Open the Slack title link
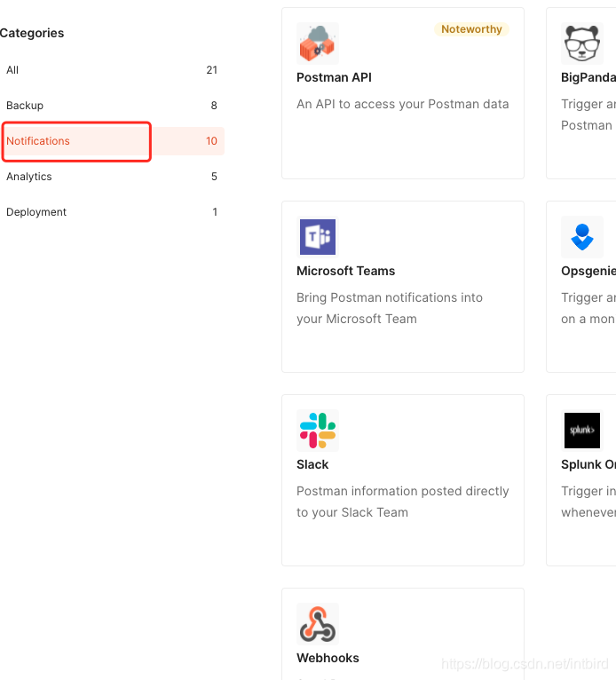Image resolution: width=616 pixels, height=680 pixels. pyautogui.click(x=312, y=464)
